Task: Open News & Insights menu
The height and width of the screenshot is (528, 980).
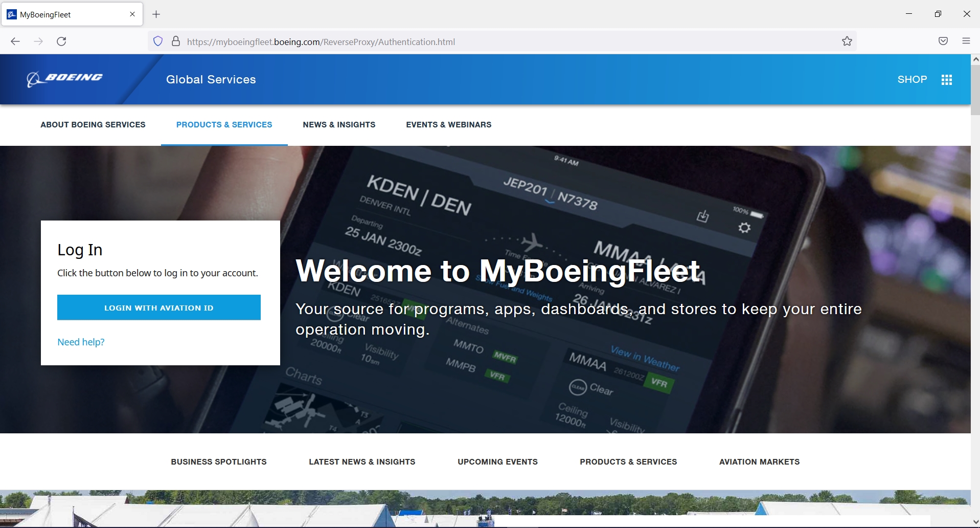Action: pyautogui.click(x=339, y=125)
